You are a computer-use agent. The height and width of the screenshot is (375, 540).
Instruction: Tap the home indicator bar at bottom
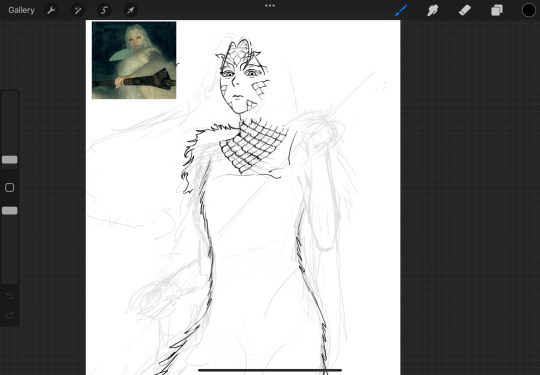[270, 370]
